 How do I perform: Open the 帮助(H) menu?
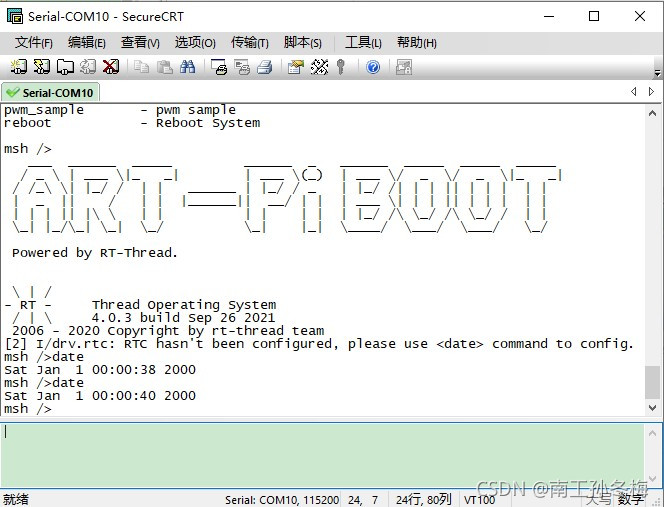coord(417,42)
